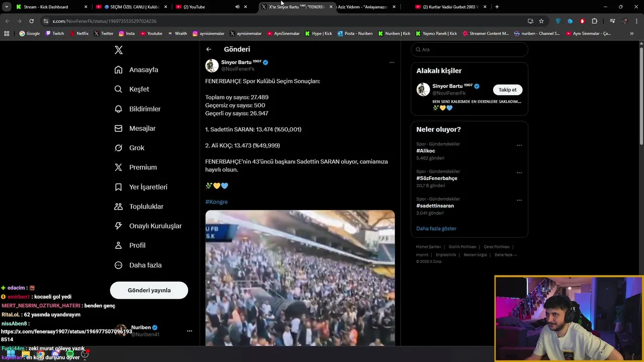Image resolution: width=644 pixels, height=362 pixels.
Task: Open Extensions puzzle icon
Action: pos(594,21)
